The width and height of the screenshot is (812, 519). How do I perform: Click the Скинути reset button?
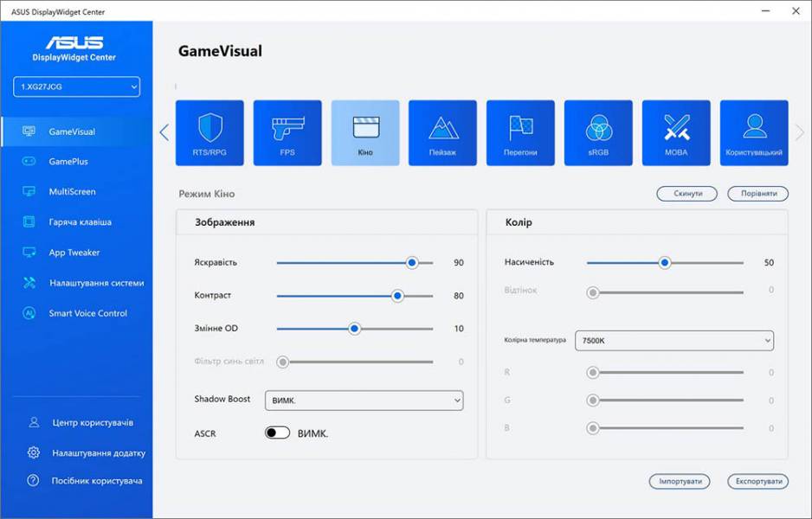pyautogui.click(x=687, y=194)
